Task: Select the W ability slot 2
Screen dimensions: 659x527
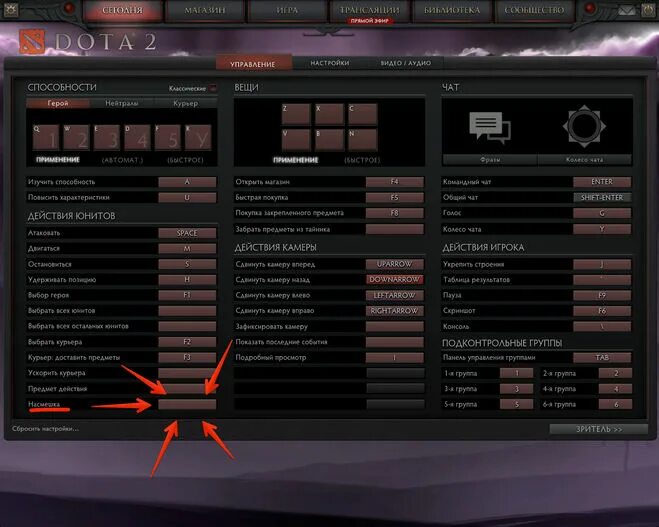Action: pyautogui.click(x=76, y=137)
